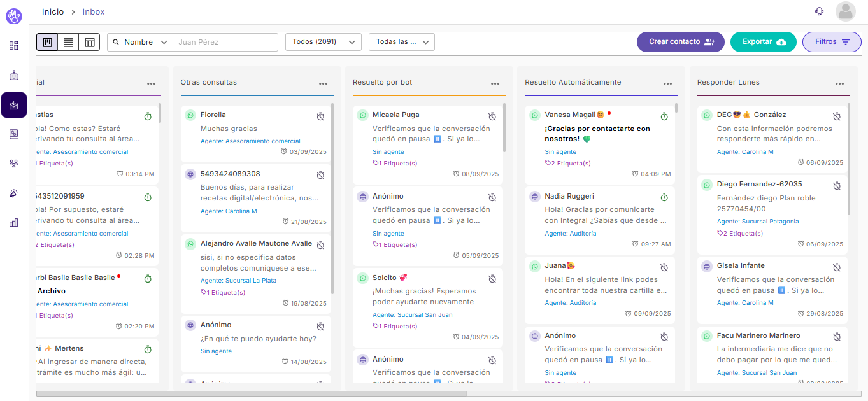This screenshot has height=401, width=868.
Task: Open the team/people icon in the sidebar
Action: coord(14,164)
